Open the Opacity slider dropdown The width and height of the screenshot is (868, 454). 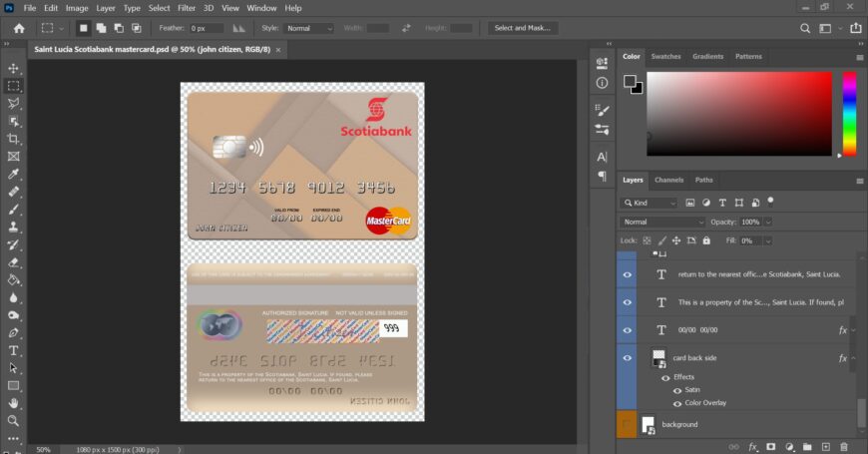coord(768,223)
